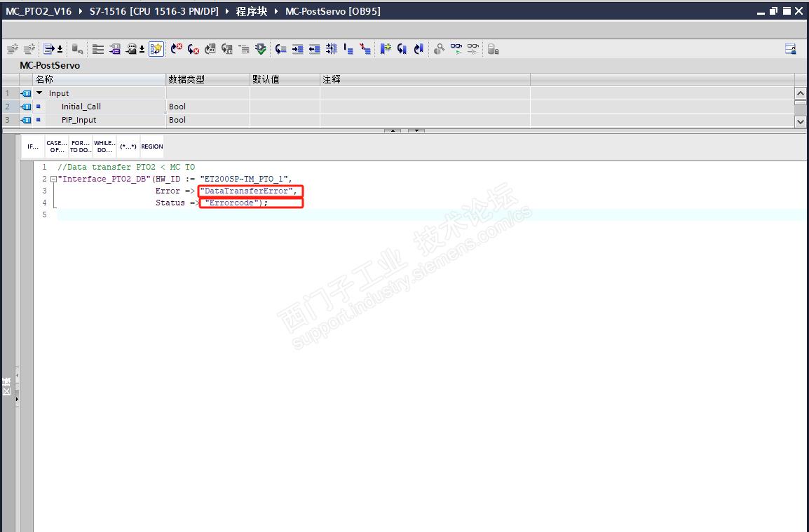
Task: Click "ET200SP~TM_PTO_1" in the code
Action: point(243,179)
